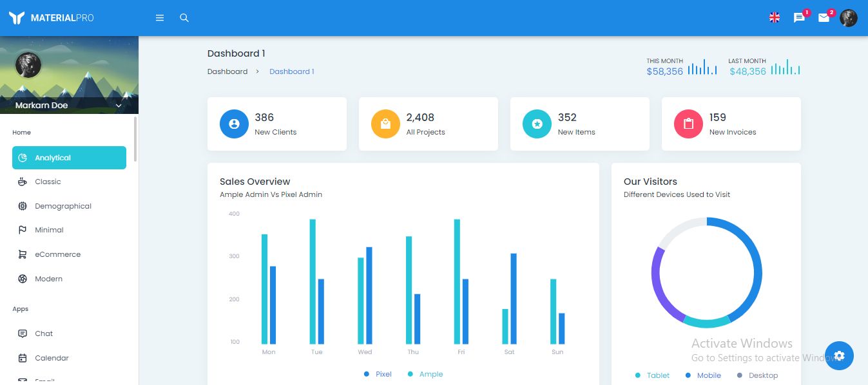Open the user avatar in top bar

849,18
